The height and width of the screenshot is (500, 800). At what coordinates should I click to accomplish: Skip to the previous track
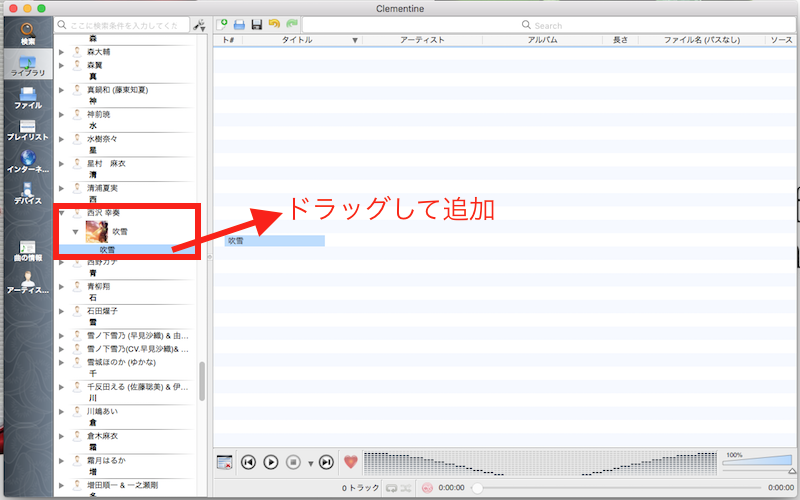(248, 462)
